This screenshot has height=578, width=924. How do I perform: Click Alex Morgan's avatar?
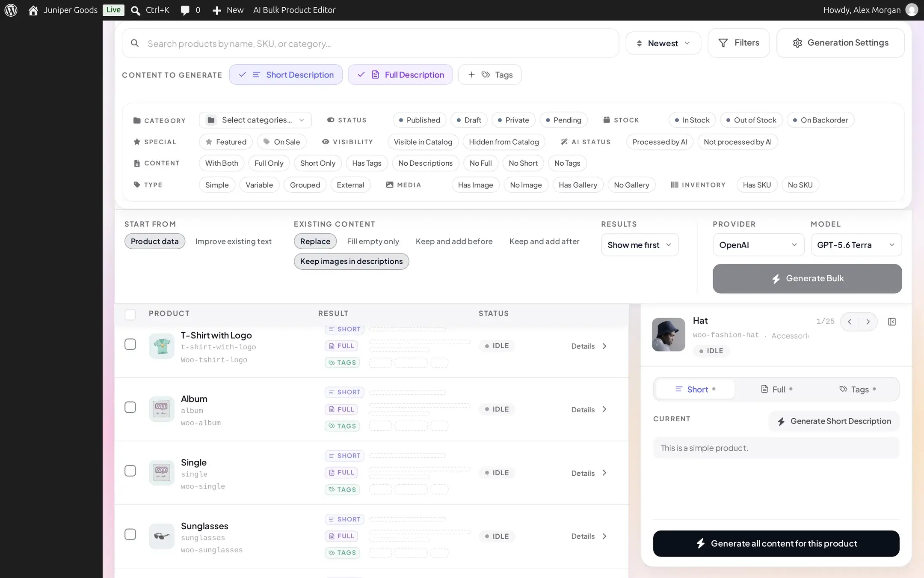click(912, 10)
